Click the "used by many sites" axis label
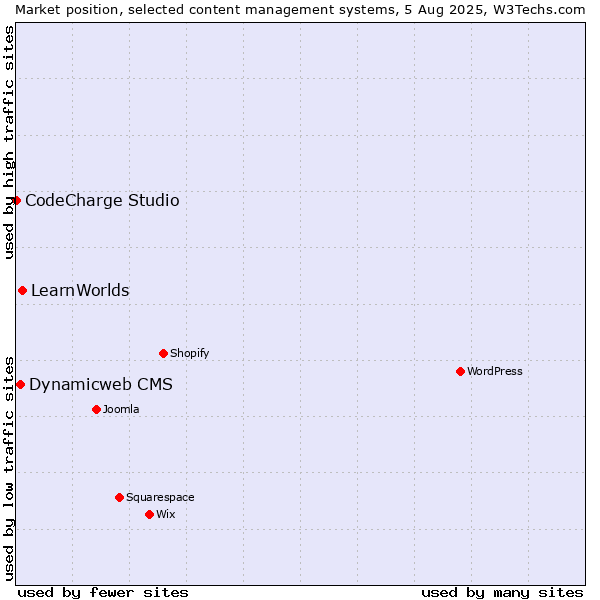The image size is (600, 600). [x=502, y=593]
